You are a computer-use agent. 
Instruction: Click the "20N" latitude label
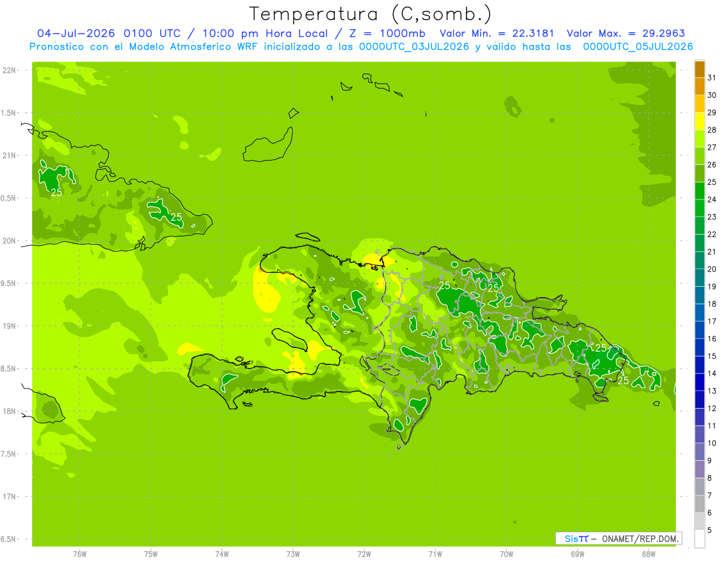coord(8,241)
